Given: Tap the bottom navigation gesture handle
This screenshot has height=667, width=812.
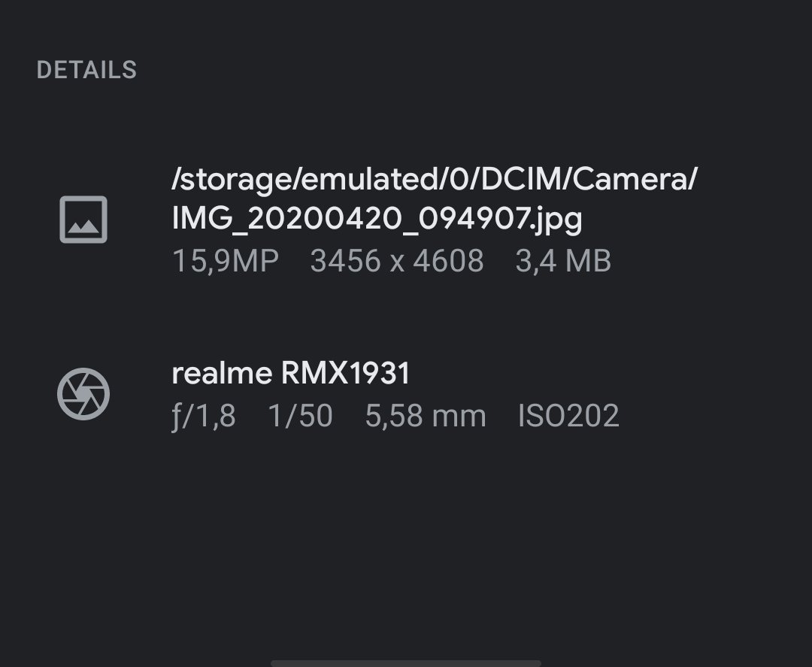Looking at the screenshot, I should [406, 663].
